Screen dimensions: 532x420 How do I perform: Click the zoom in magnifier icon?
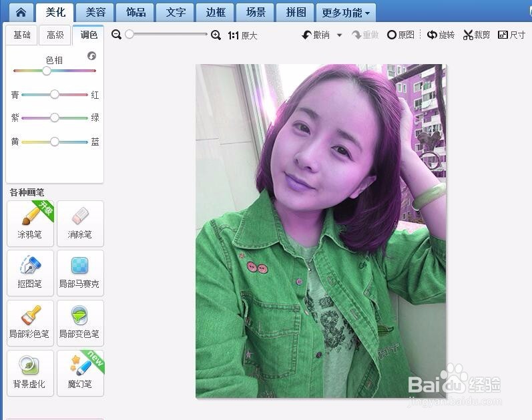pos(216,35)
